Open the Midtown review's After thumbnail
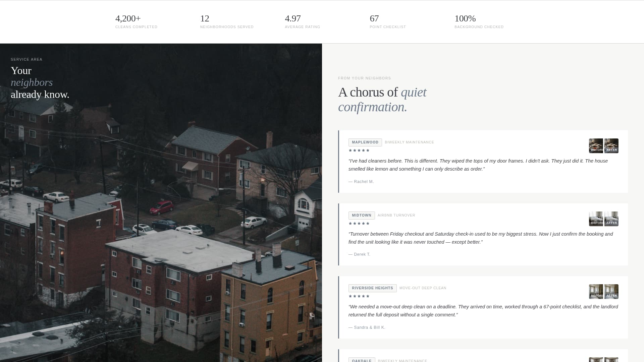Screen dimensions: 644x362 click(x=611, y=219)
